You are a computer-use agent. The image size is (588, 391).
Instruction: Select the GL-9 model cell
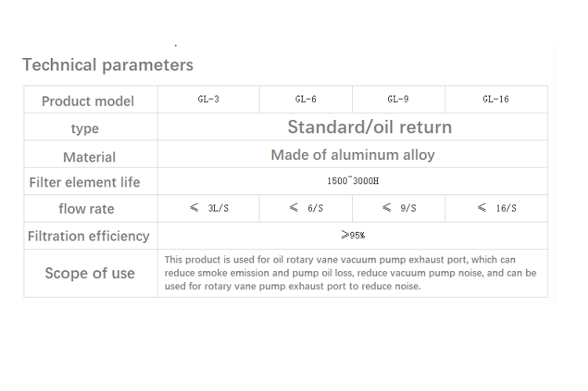(398, 100)
